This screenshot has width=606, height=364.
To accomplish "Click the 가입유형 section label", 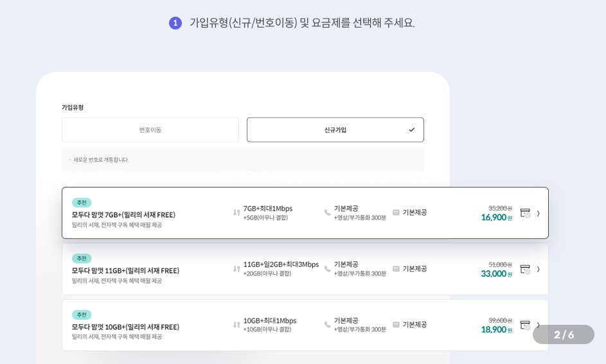I will coord(73,107).
